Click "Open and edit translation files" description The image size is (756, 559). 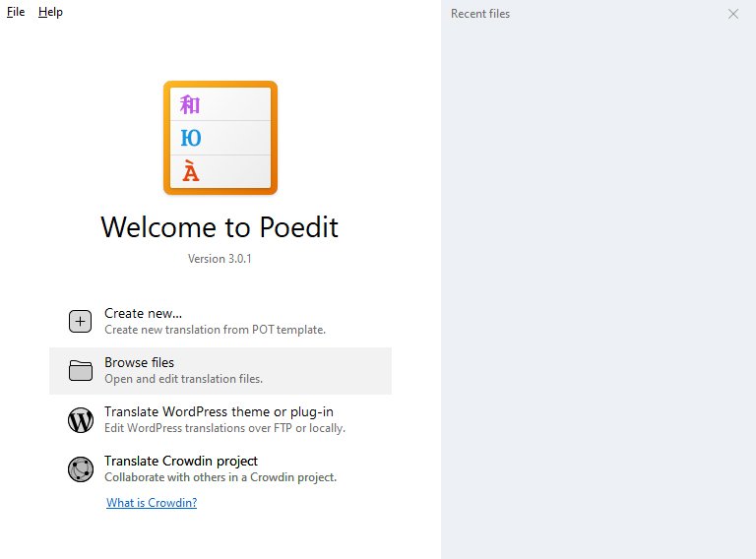point(183,379)
